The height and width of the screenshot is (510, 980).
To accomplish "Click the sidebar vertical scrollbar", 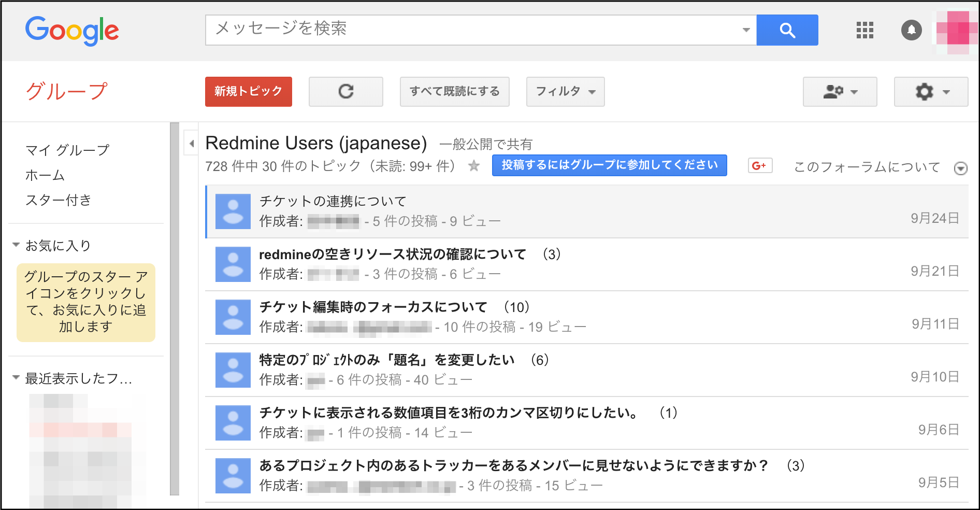I will [x=175, y=309].
